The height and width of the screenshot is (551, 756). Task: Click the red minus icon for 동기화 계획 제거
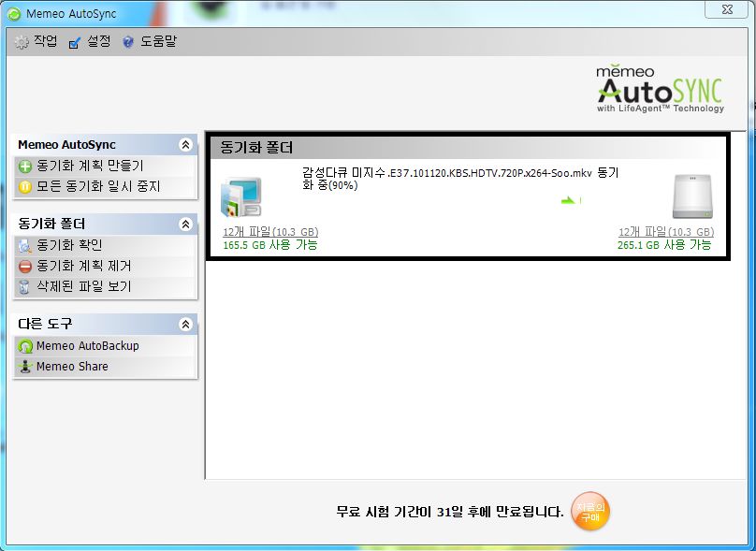tap(25, 266)
